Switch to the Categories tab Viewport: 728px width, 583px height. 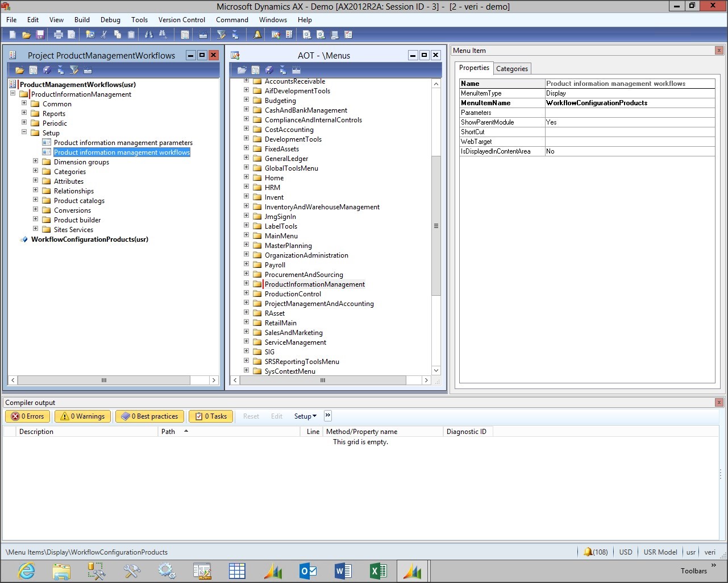click(512, 69)
